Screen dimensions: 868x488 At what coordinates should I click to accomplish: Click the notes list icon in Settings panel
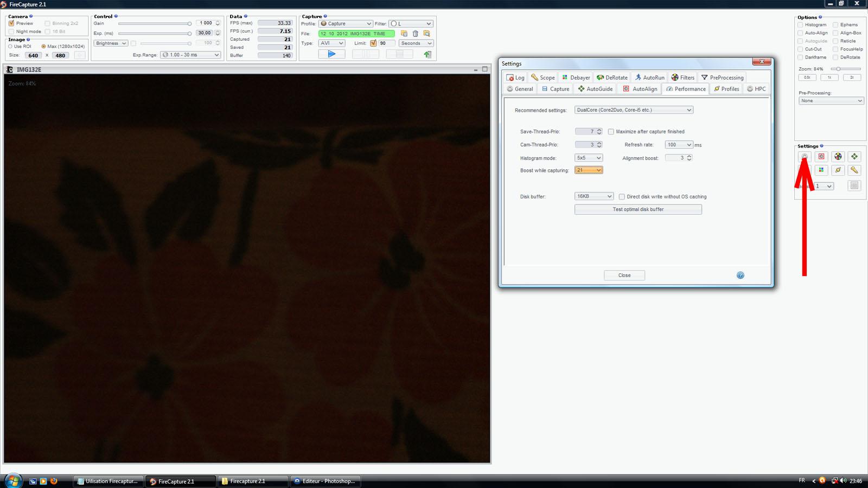854,186
